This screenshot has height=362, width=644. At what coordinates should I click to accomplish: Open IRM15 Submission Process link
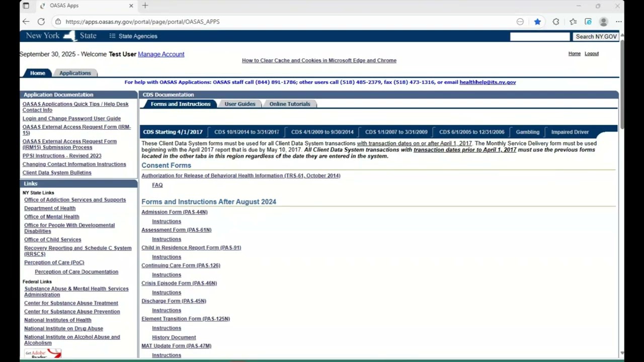69,144
